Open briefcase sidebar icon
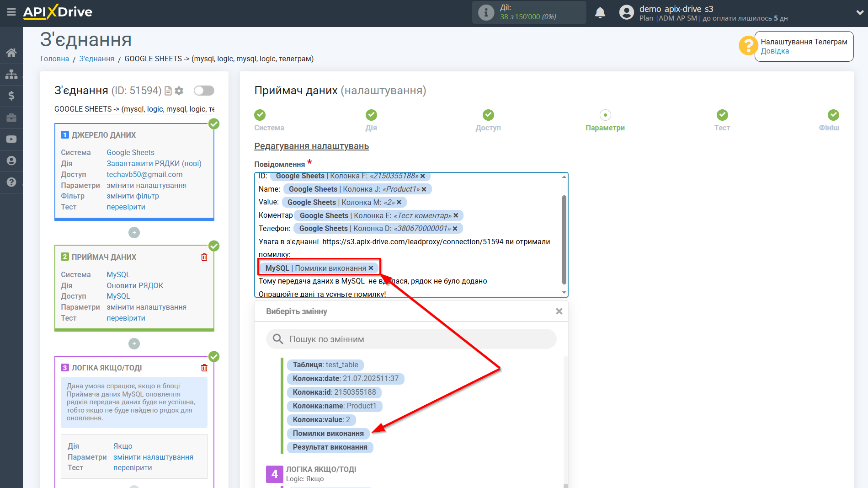Image resolution: width=868 pixels, height=488 pixels. click(11, 118)
